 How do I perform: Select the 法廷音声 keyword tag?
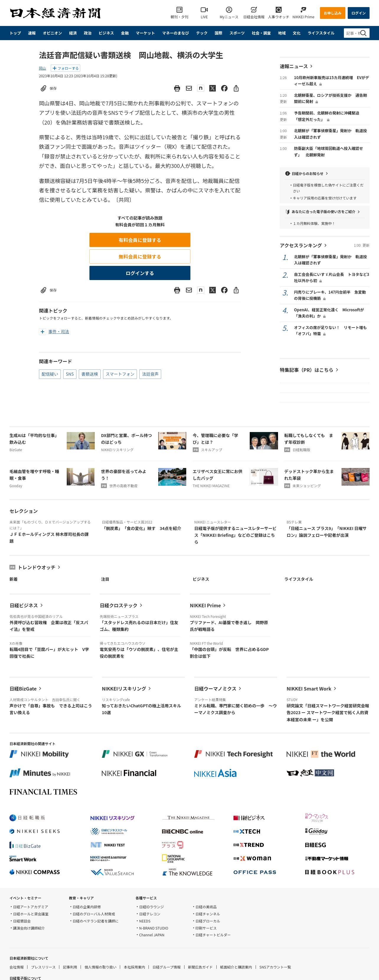150,374
